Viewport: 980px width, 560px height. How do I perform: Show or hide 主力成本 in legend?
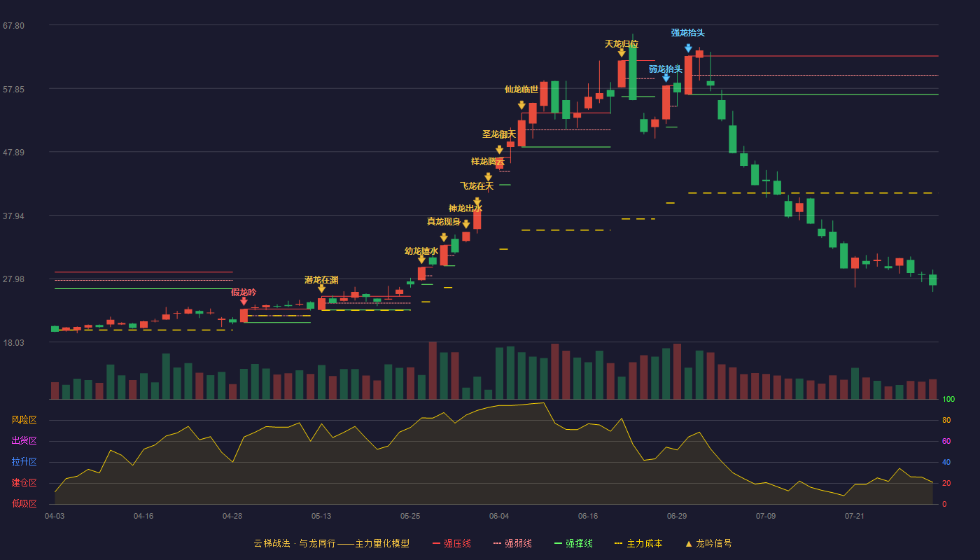point(638,543)
